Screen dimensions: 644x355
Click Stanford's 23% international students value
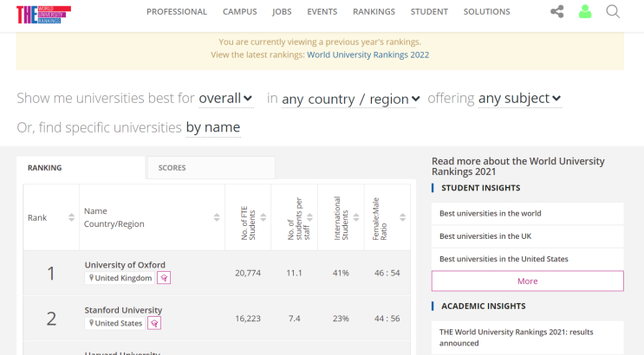[341, 319]
